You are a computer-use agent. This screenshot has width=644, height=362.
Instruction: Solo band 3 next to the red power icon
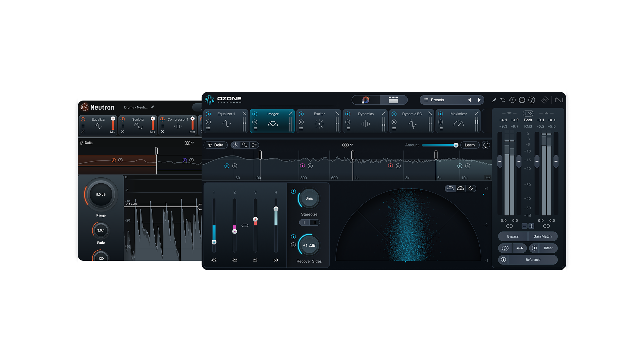[398, 166]
